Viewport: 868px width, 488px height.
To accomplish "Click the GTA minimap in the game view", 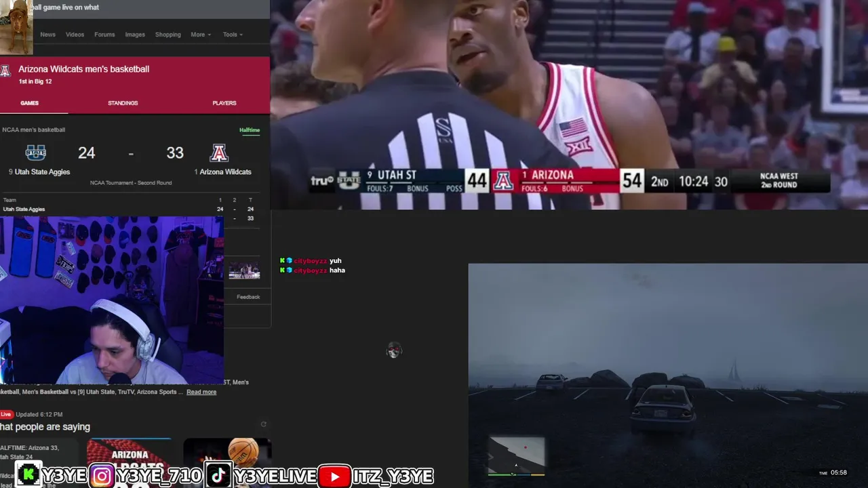I will coord(517,455).
